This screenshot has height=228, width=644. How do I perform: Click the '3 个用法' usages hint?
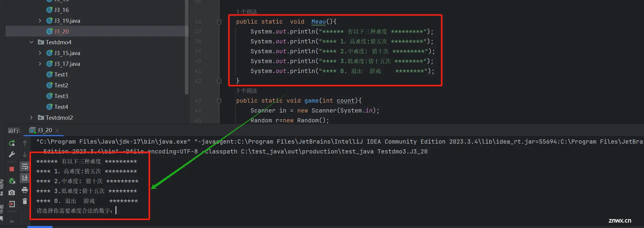pyautogui.click(x=247, y=91)
